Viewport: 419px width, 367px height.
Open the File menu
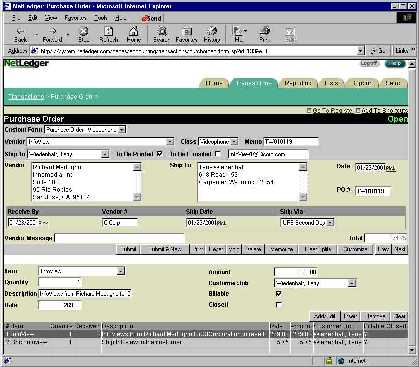pyautogui.click(x=16, y=18)
